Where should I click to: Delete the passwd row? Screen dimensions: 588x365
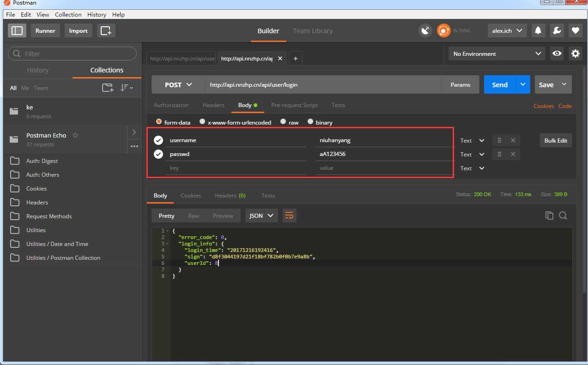(x=513, y=154)
